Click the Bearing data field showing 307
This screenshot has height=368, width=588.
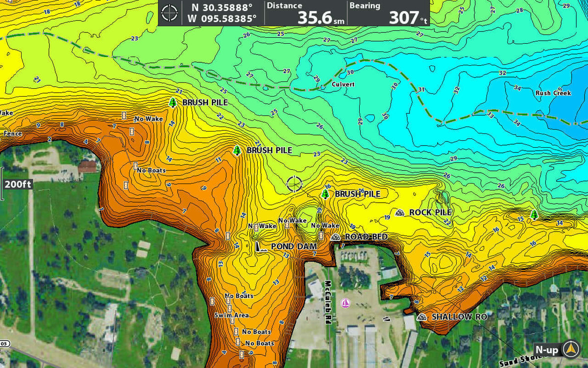tap(387, 13)
